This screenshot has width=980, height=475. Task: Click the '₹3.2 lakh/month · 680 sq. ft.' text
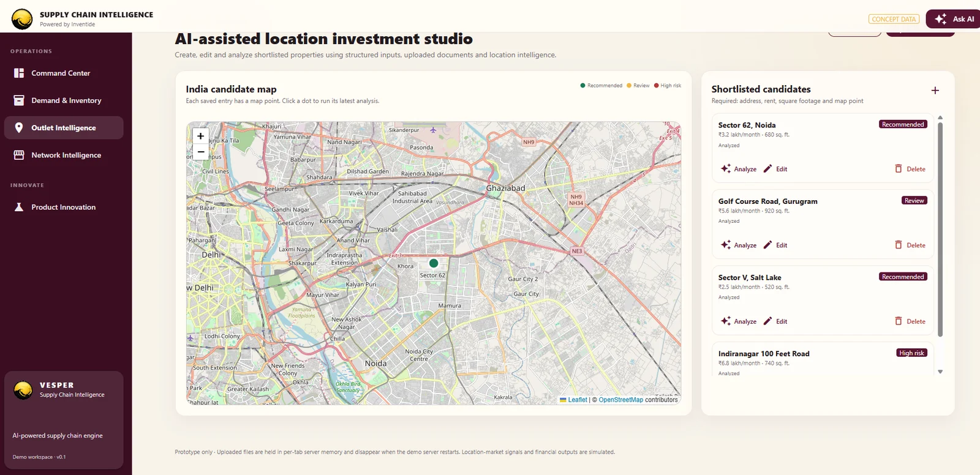coord(754,135)
